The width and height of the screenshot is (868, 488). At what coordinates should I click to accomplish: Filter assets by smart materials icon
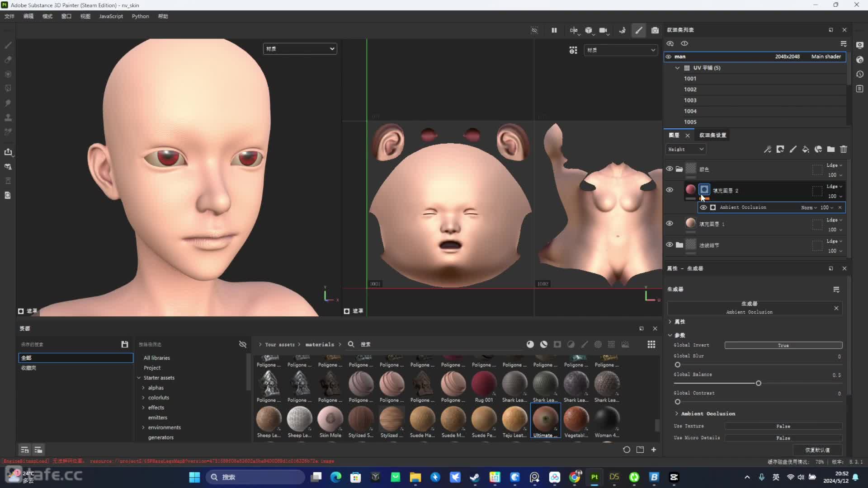(x=544, y=344)
